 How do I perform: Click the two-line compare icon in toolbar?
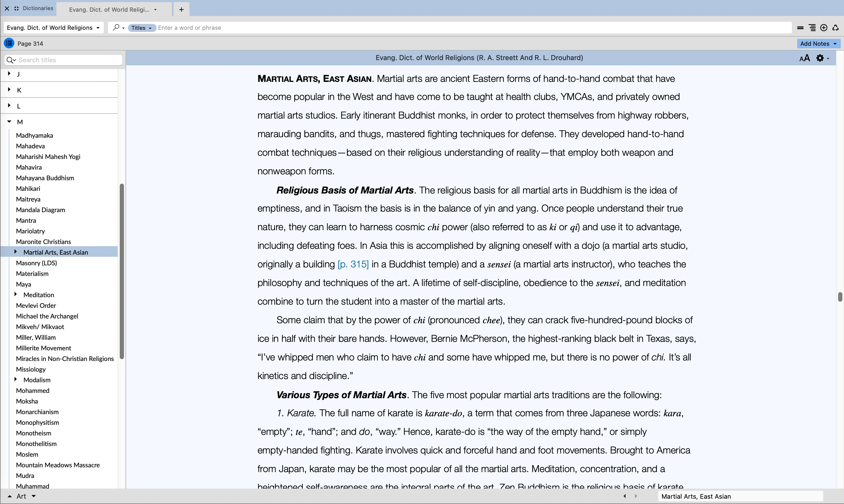pyautogui.click(x=800, y=28)
